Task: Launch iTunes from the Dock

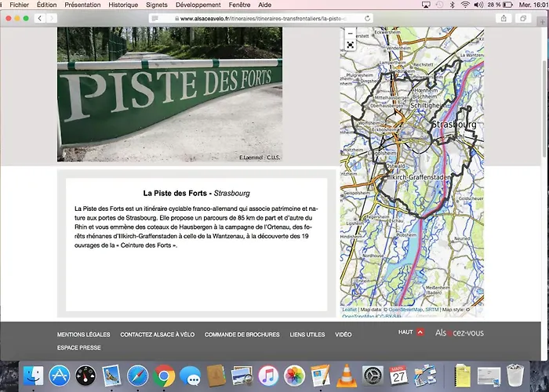Action: [268, 376]
